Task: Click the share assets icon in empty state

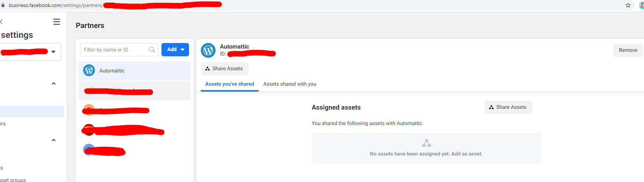Action: (427, 143)
